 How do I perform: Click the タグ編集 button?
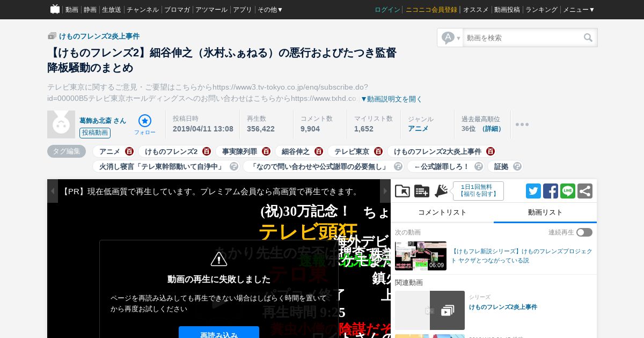point(67,151)
